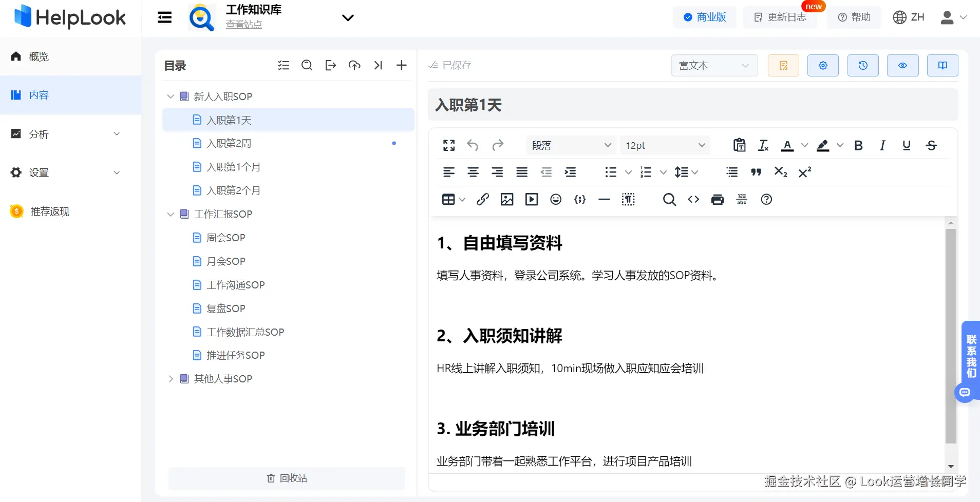The height and width of the screenshot is (502, 980).
Task: Open the 回收站 recycle bin
Action: (x=287, y=478)
